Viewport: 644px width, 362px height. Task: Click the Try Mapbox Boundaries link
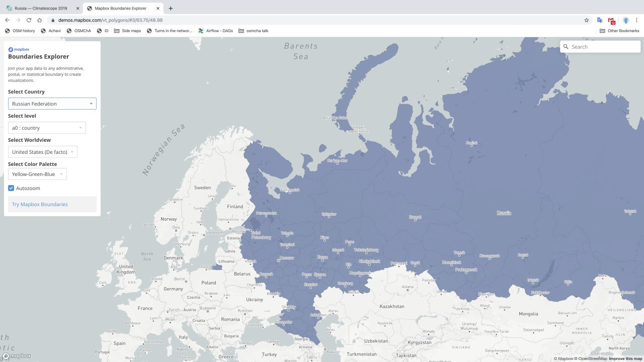[x=40, y=204]
